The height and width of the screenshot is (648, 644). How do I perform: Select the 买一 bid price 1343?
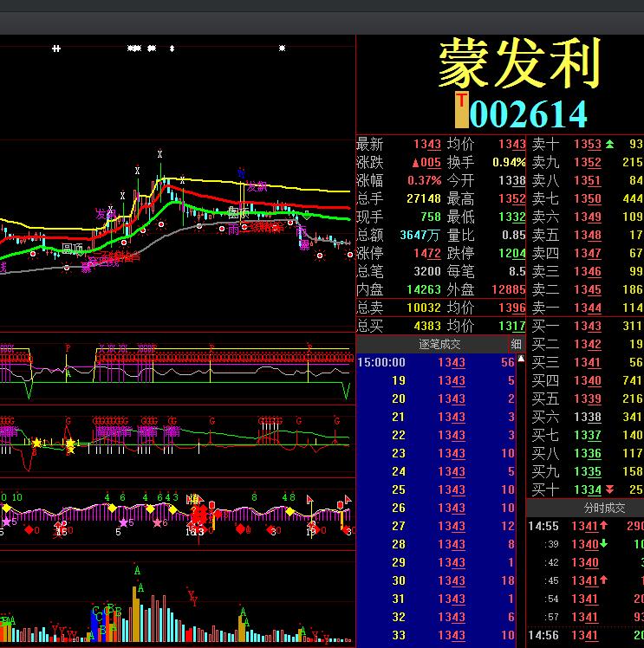pos(588,326)
